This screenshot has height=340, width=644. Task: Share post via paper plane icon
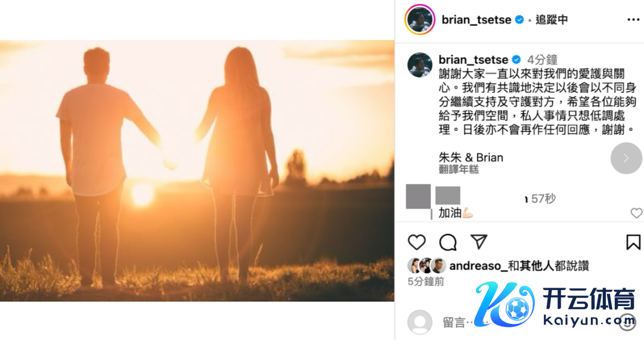click(x=479, y=242)
